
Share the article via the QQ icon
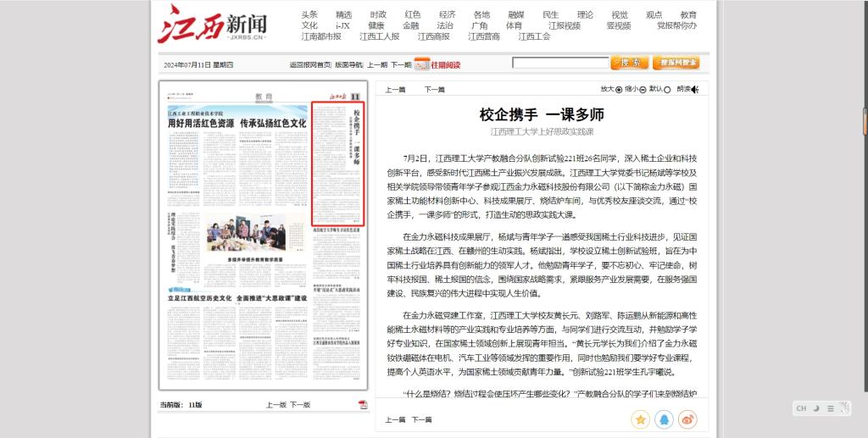pos(665,419)
